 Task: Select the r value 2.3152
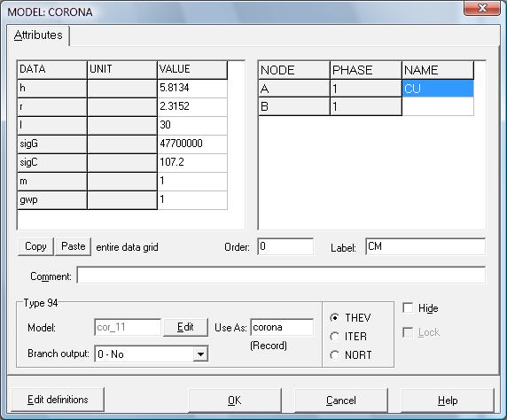[192, 106]
